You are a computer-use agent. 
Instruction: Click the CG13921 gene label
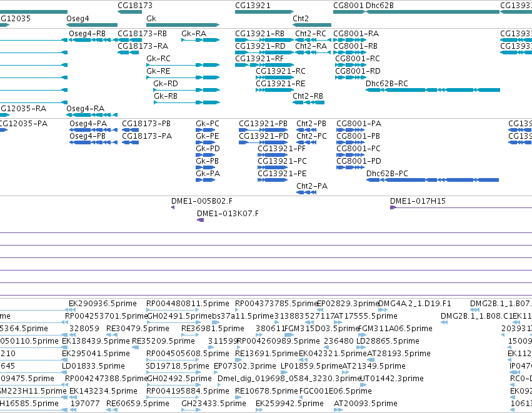click(x=253, y=6)
